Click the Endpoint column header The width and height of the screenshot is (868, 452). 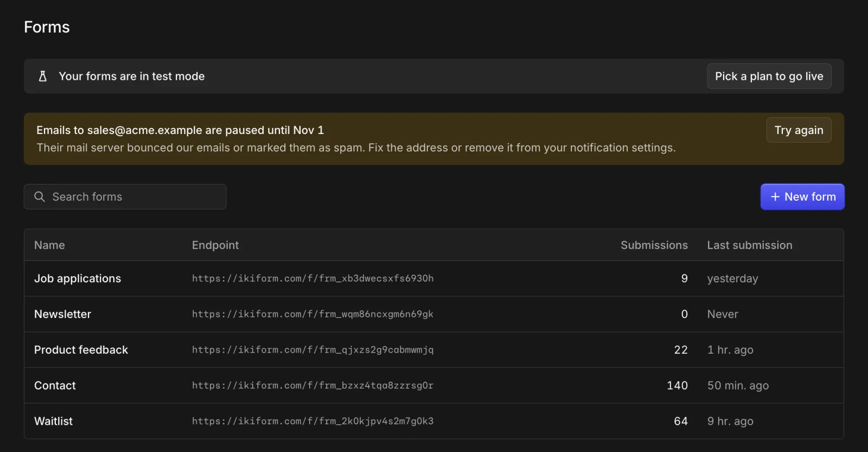click(215, 245)
